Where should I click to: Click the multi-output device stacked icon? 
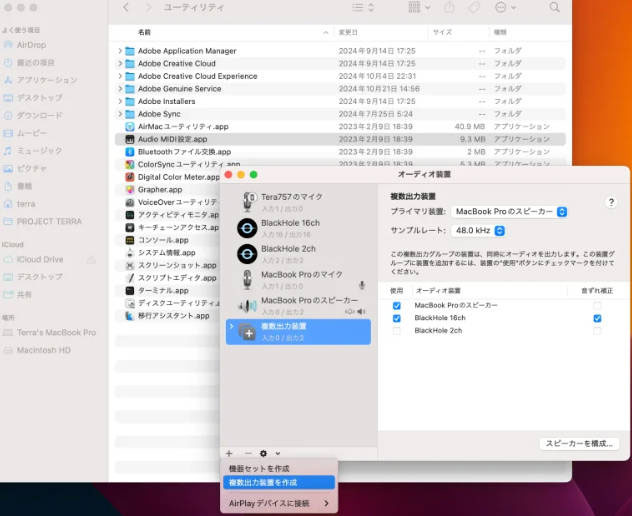point(247,332)
